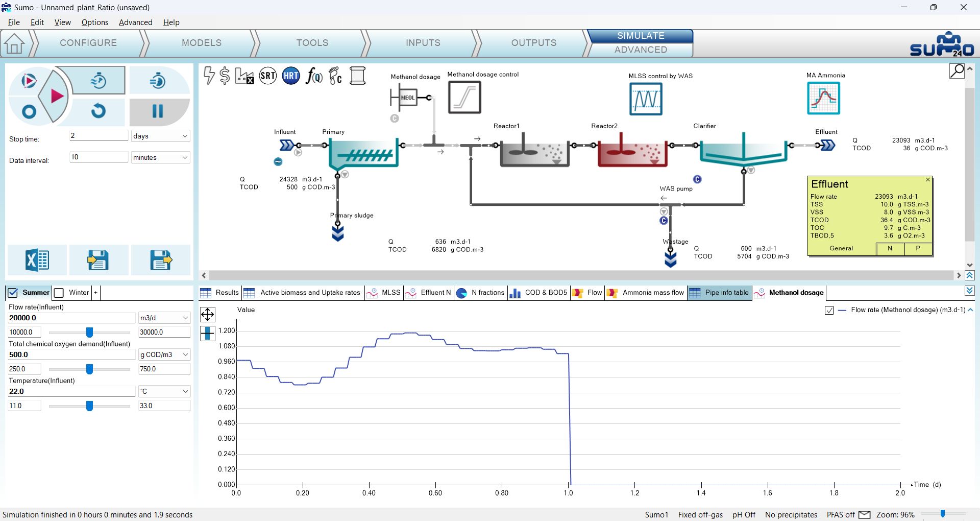The image size is (980, 521).
Task: Open the f(x) function tool
Action: click(x=314, y=76)
